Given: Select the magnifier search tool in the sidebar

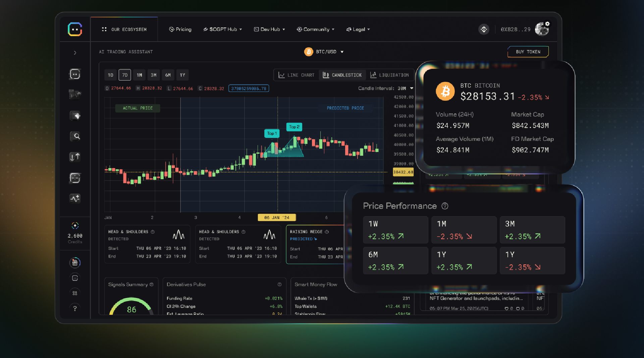Looking at the screenshot, I should pyautogui.click(x=75, y=137).
